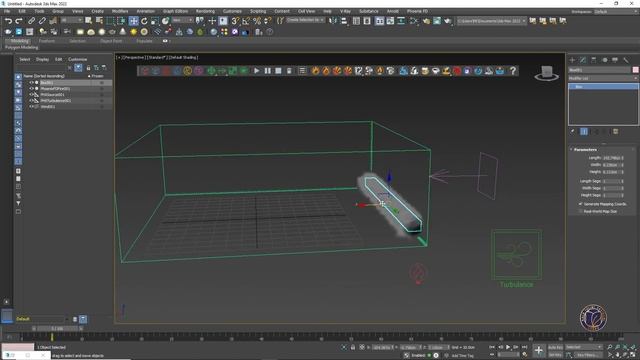640x360 pixels.
Task: Click the Phoenix toolbar Stop Simulation icon
Action: tap(278, 71)
